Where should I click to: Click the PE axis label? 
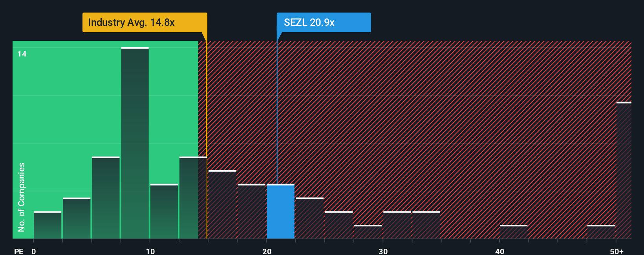18,251
